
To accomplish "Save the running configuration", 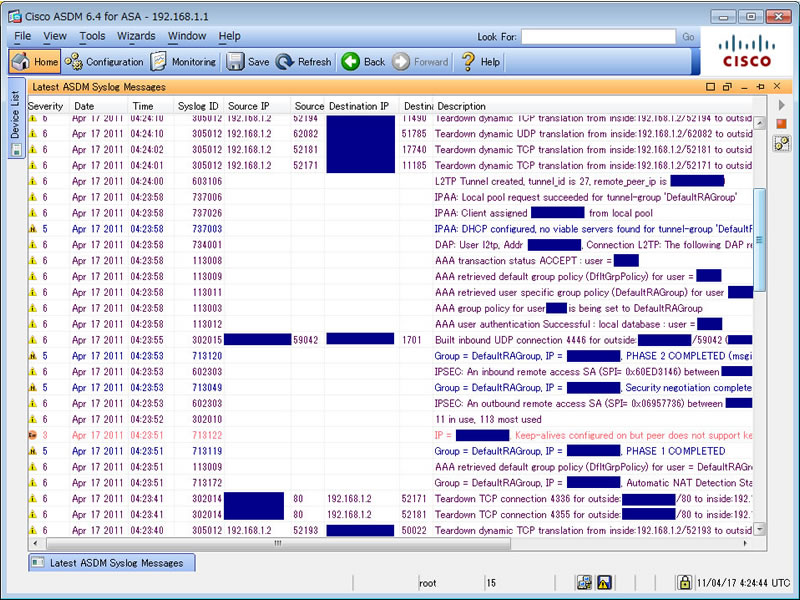I will (248, 62).
